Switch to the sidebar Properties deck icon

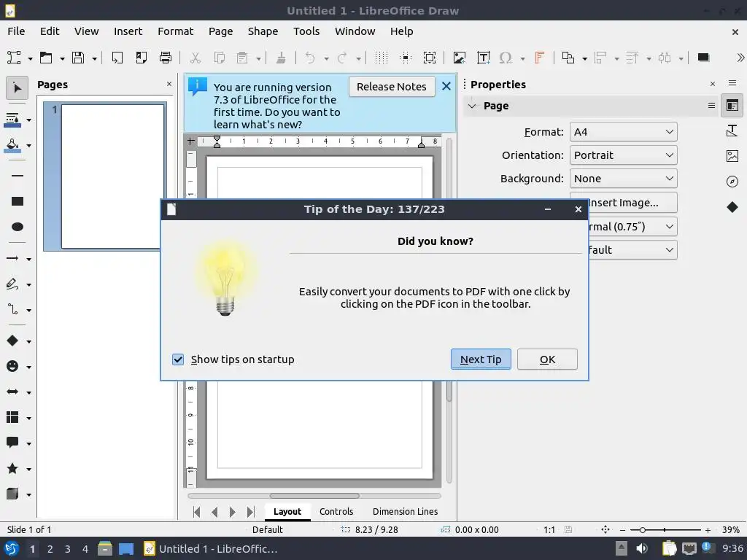(x=732, y=106)
